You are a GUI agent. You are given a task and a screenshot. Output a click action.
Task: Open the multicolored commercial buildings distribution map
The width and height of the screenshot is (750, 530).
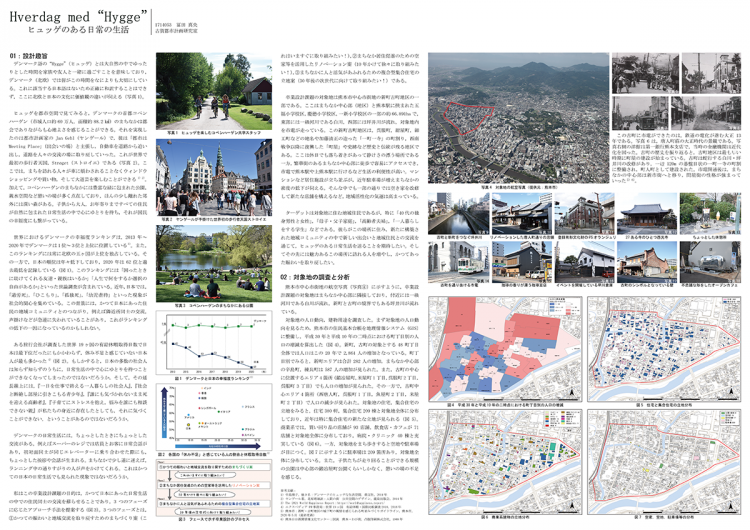tap(505, 462)
